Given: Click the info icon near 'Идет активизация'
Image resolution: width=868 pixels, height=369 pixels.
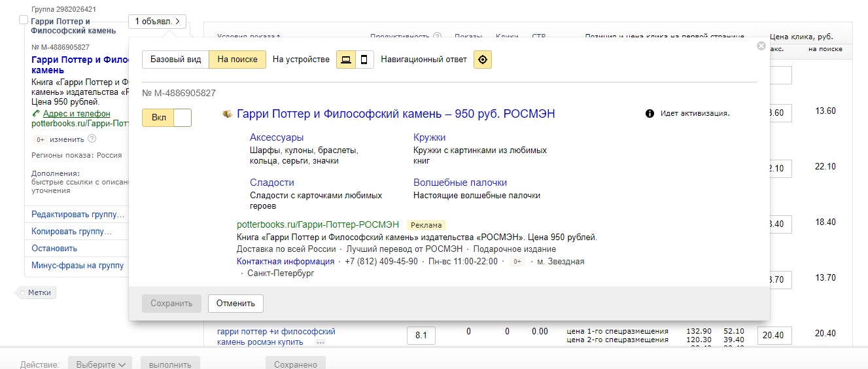Looking at the screenshot, I should (650, 113).
